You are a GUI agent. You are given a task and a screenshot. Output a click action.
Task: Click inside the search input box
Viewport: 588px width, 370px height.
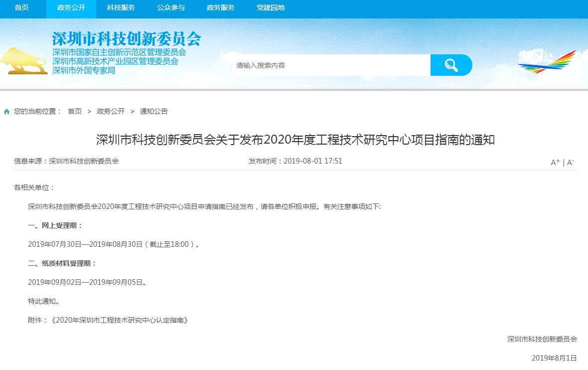tap(329, 64)
